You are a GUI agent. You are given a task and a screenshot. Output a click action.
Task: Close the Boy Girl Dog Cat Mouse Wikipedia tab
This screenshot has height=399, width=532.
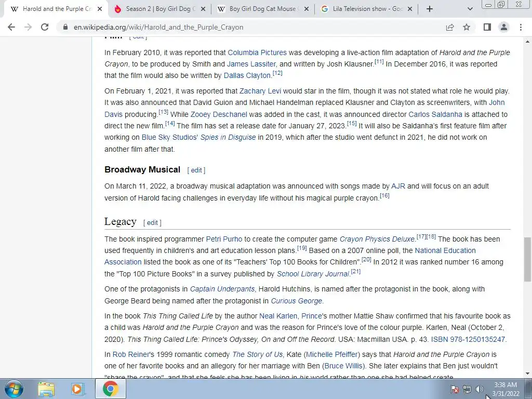coord(307,9)
